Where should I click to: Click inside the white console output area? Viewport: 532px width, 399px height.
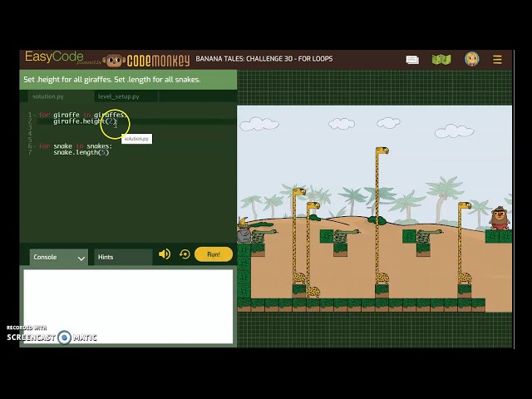(x=128, y=307)
